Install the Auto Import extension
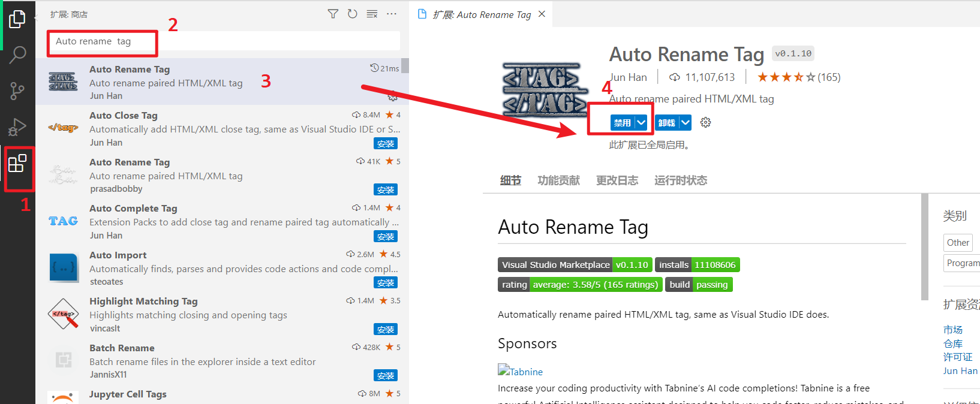Image resolution: width=980 pixels, height=404 pixels. [x=386, y=283]
